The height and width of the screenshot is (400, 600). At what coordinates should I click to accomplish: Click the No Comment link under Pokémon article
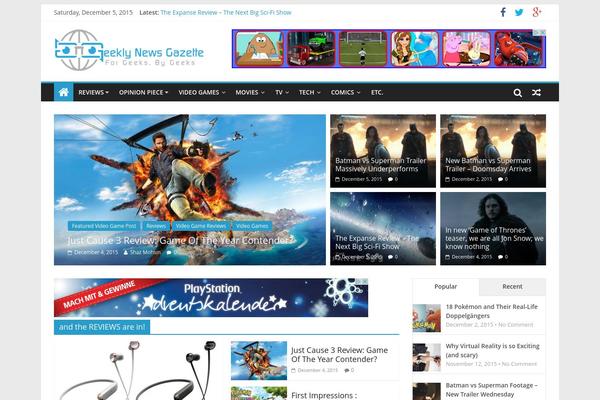point(516,325)
